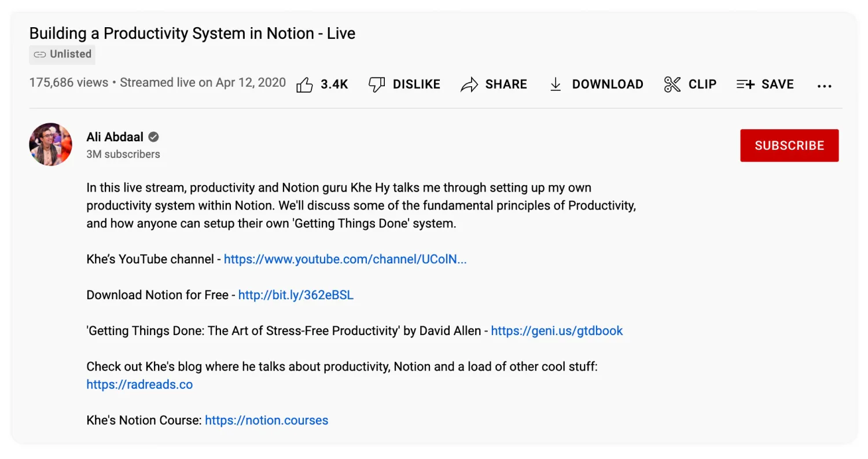Viewport: 868px width, 459px height.
Task: Click the thumbs-up like icon
Action: (304, 85)
